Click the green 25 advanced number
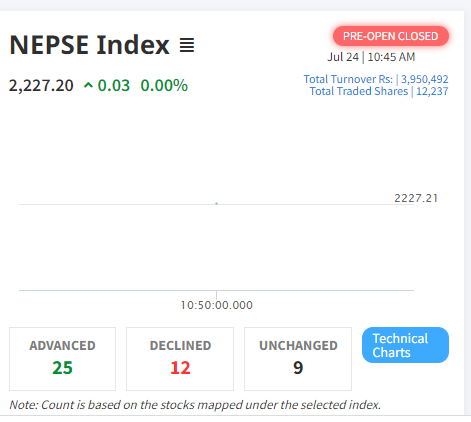 point(62,368)
